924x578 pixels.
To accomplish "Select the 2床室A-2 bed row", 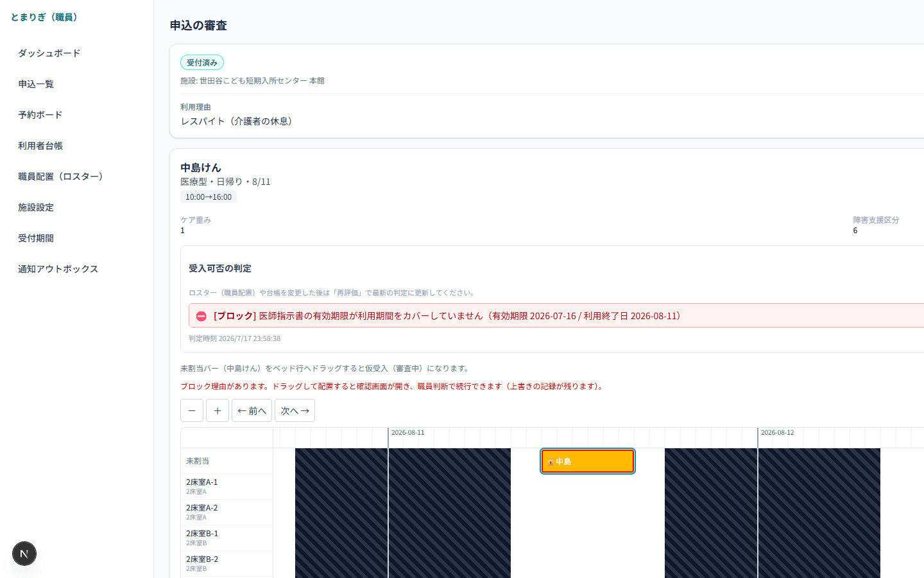I will pos(227,512).
